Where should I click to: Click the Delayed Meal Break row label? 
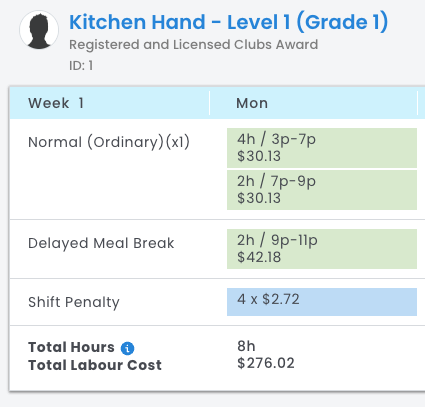click(101, 243)
